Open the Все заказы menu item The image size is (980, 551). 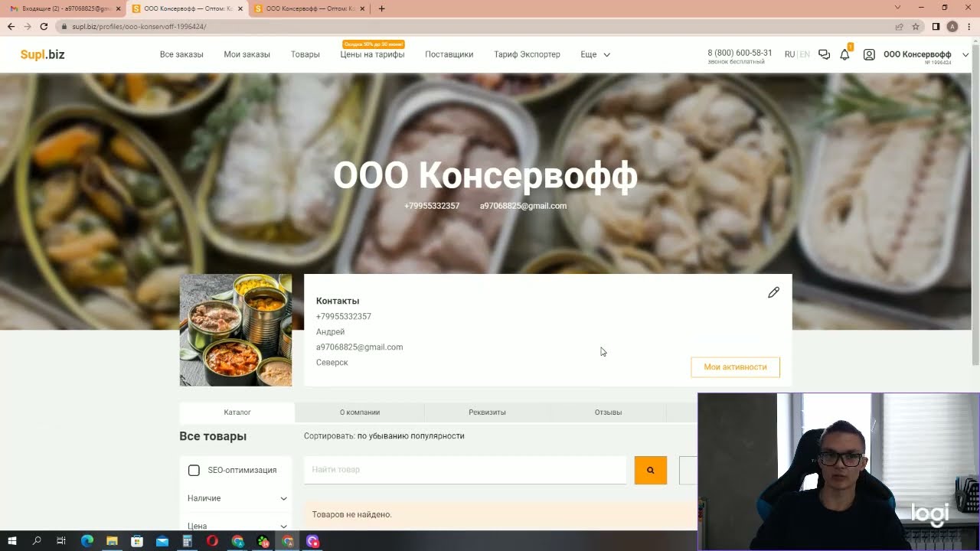(181, 54)
